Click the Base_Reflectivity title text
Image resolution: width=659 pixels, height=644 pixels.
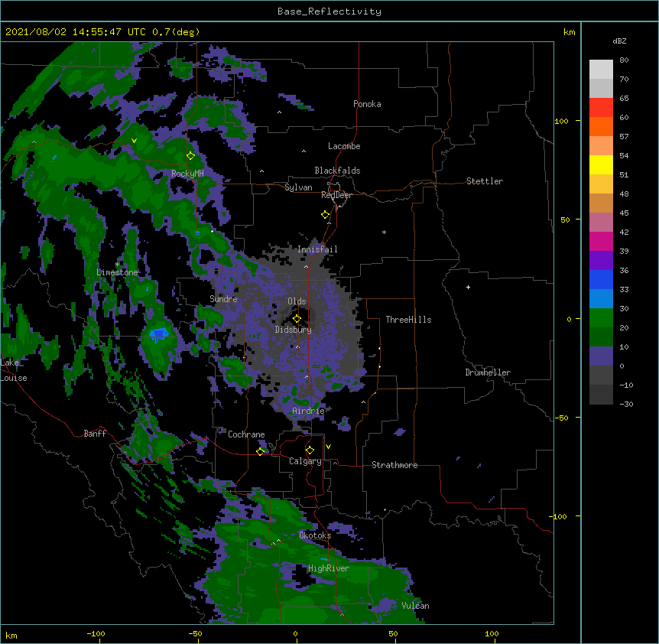pyautogui.click(x=329, y=11)
